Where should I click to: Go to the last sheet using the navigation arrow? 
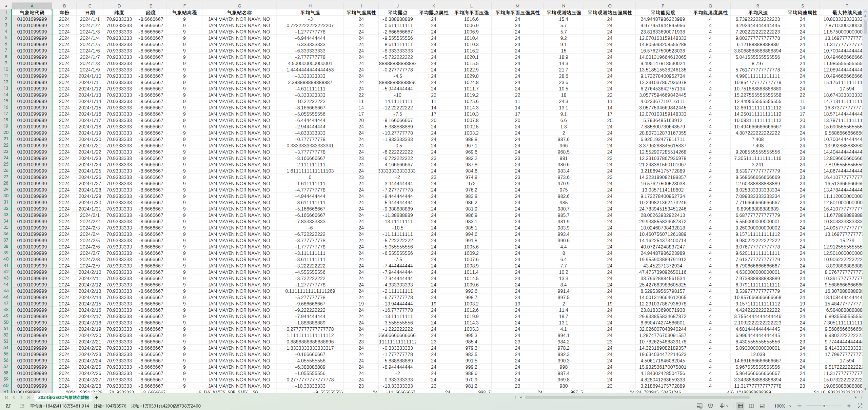(x=29, y=397)
